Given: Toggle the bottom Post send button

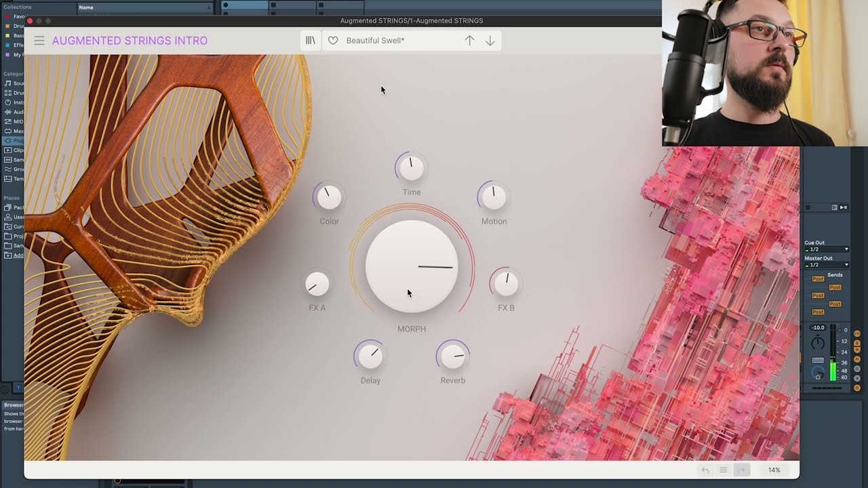Looking at the screenshot, I should (818, 312).
